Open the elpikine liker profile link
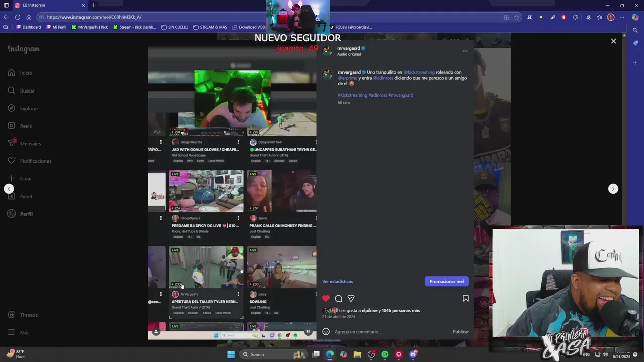This screenshot has height=362, width=644. pos(369,311)
